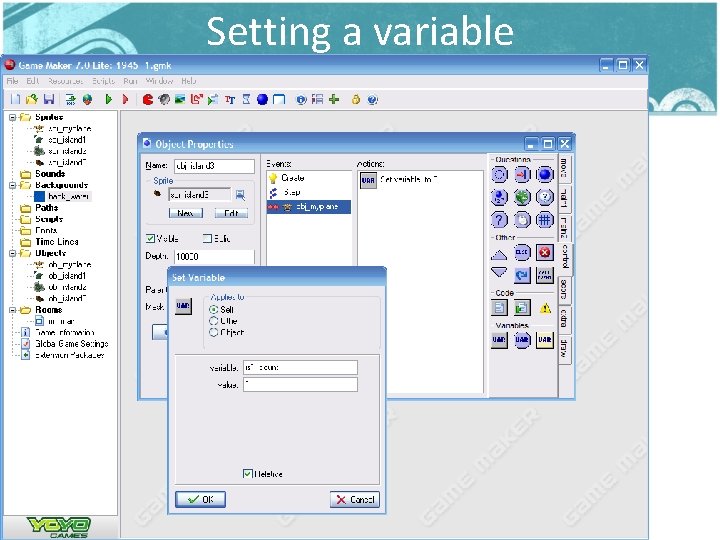Open the sprite selection menu icon
This screenshot has width=720, height=540.
[240, 195]
